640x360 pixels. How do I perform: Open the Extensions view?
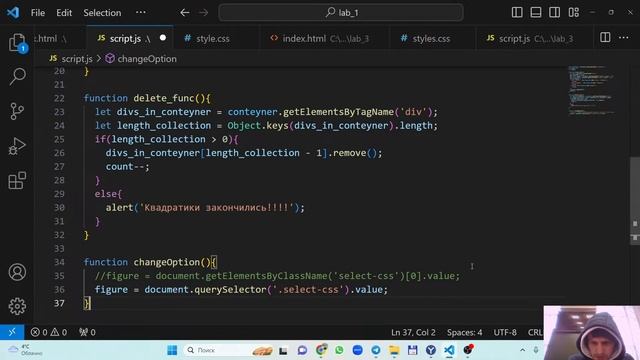(x=17, y=180)
